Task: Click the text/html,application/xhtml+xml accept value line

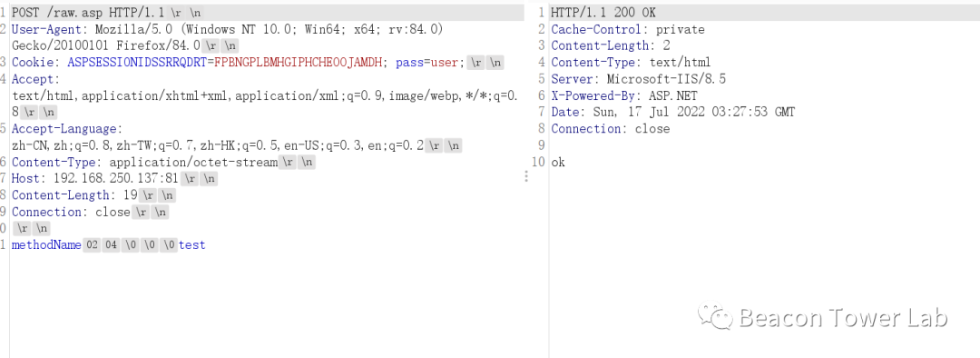Action: point(265,95)
